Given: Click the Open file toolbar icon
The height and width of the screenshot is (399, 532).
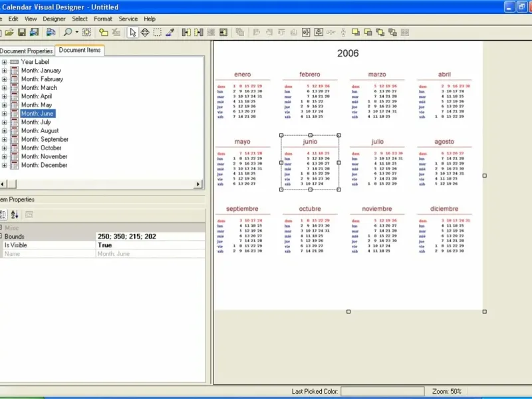Looking at the screenshot, I should point(9,32).
